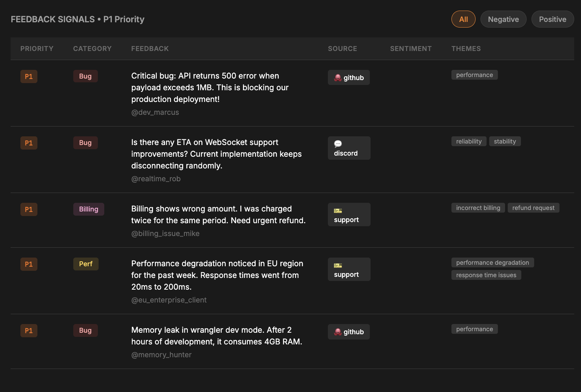The image size is (581, 392).
Task: Click the discord speech bubble icon
Action: coord(338,144)
